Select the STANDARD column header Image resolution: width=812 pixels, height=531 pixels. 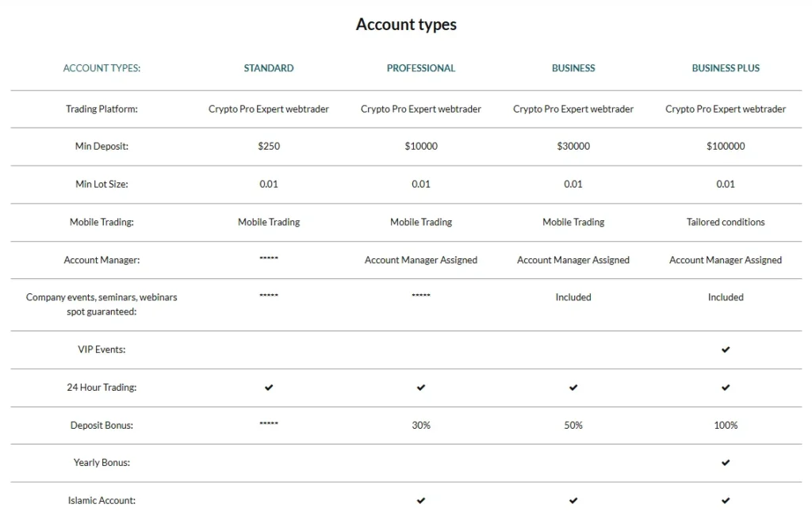click(x=269, y=68)
